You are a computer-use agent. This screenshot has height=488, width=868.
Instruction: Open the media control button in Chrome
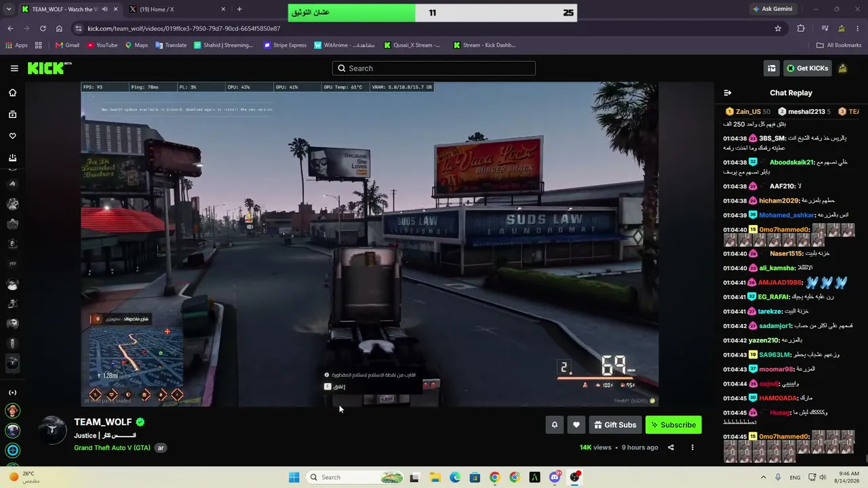pyautogui.click(x=825, y=28)
